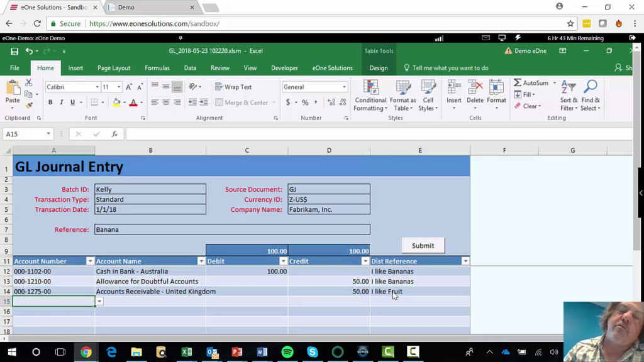Image resolution: width=644 pixels, height=362 pixels.
Task: Open Format as Table gallery
Action: (x=403, y=96)
